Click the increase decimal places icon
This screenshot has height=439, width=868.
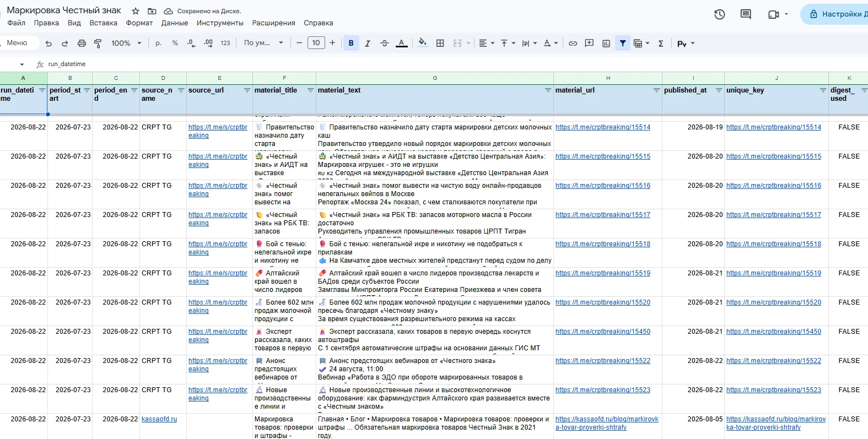[x=208, y=43]
